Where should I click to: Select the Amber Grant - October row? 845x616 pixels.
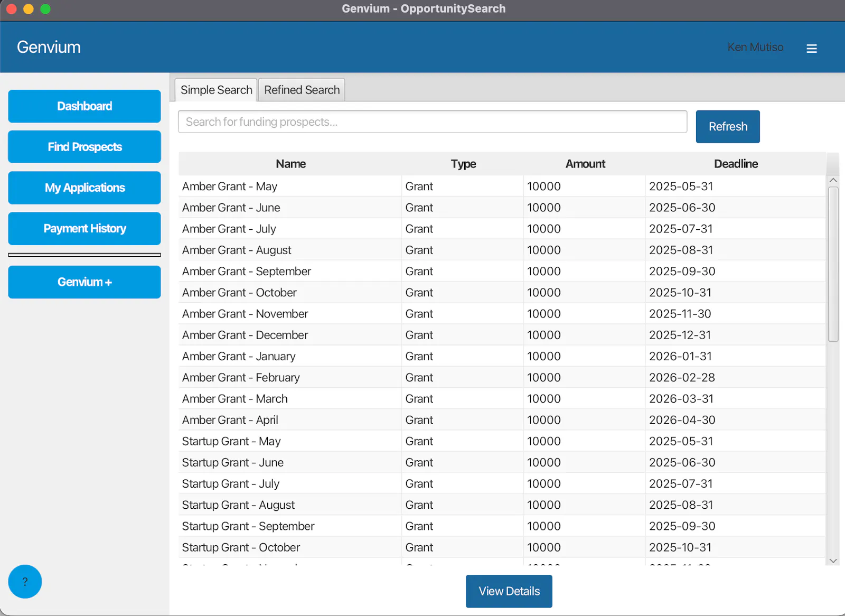(502, 293)
